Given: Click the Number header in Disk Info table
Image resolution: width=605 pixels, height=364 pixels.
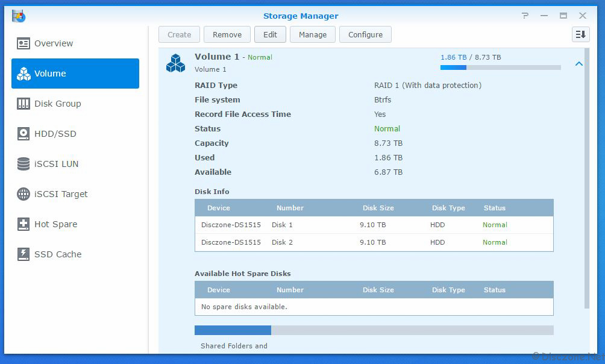Looking at the screenshot, I should (290, 208).
